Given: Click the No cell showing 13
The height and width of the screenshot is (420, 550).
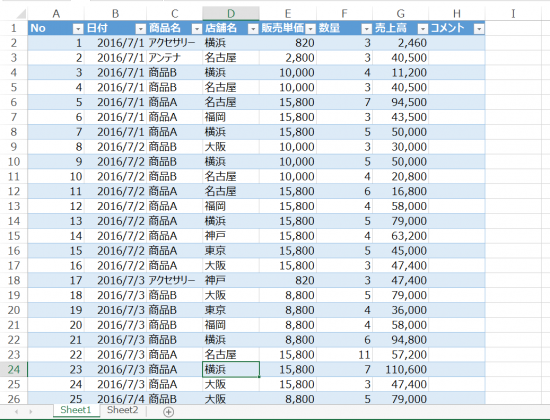Looking at the screenshot, I should pos(56,221).
